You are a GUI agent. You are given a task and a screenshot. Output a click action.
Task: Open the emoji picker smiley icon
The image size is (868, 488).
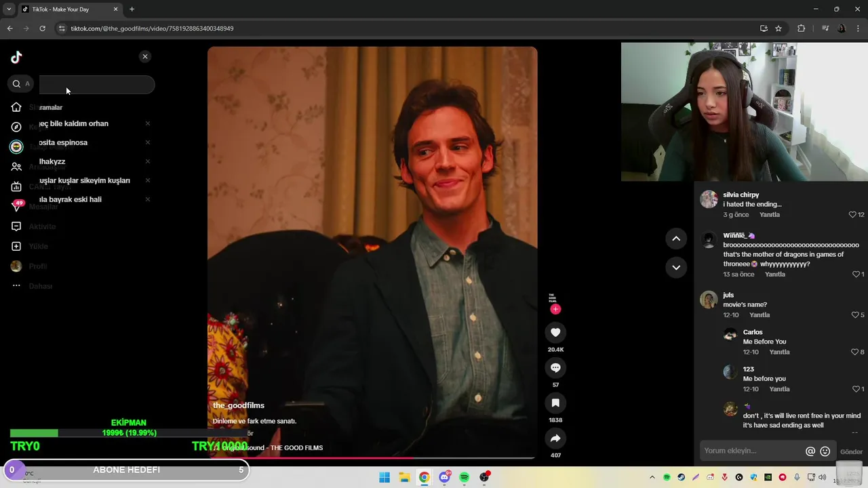point(825,451)
